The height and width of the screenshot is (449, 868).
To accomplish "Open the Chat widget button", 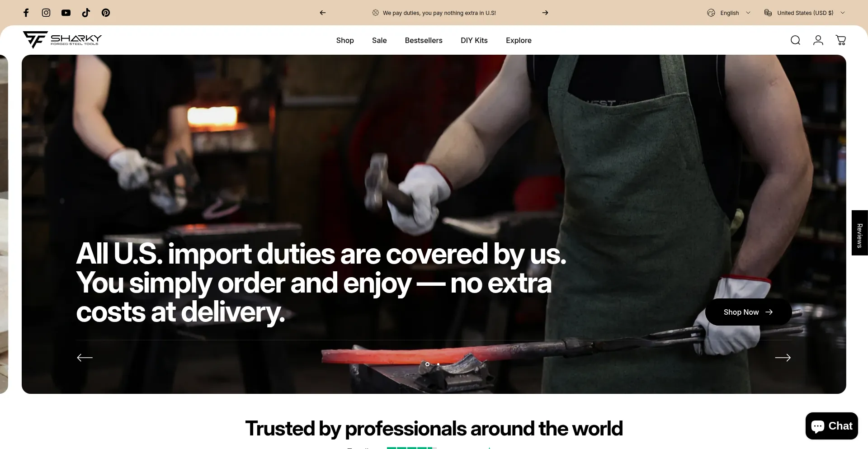I will [832, 426].
